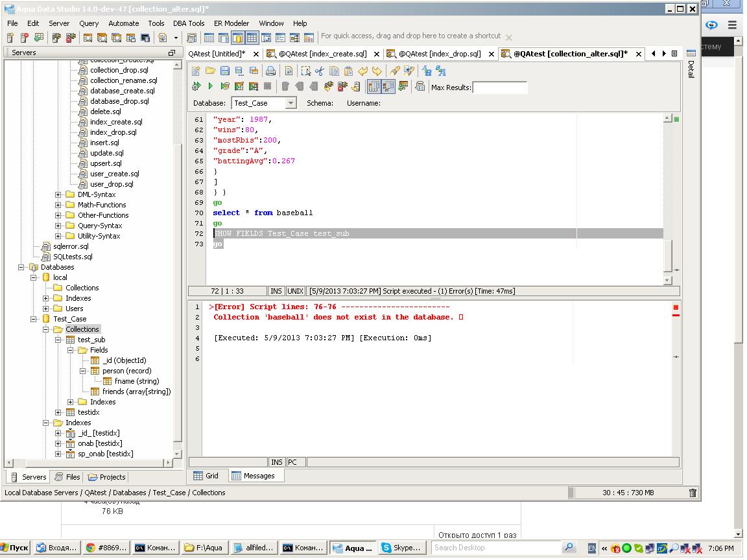This screenshot has width=747, height=560.
Task: Switch to the Grid results tab
Action: tap(206, 476)
